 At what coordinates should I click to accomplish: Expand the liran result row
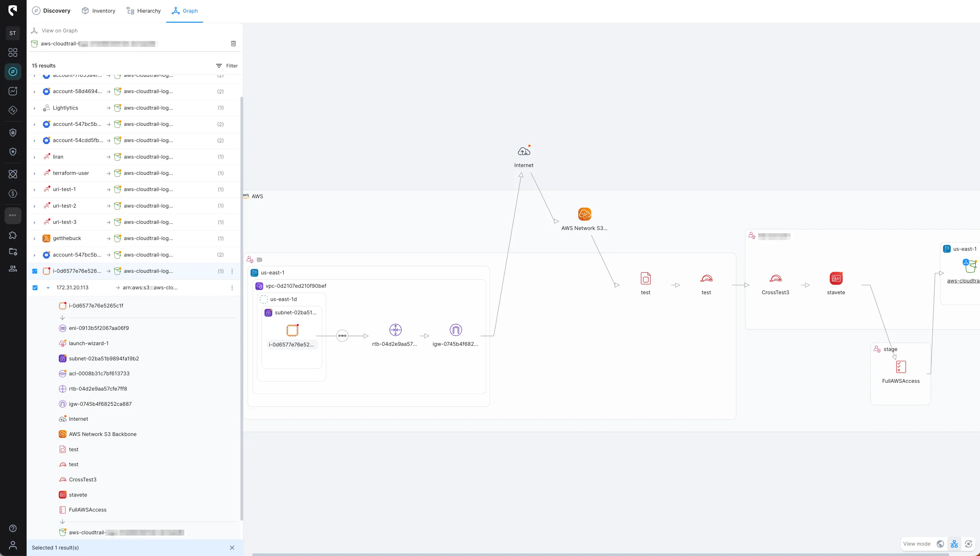34,157
